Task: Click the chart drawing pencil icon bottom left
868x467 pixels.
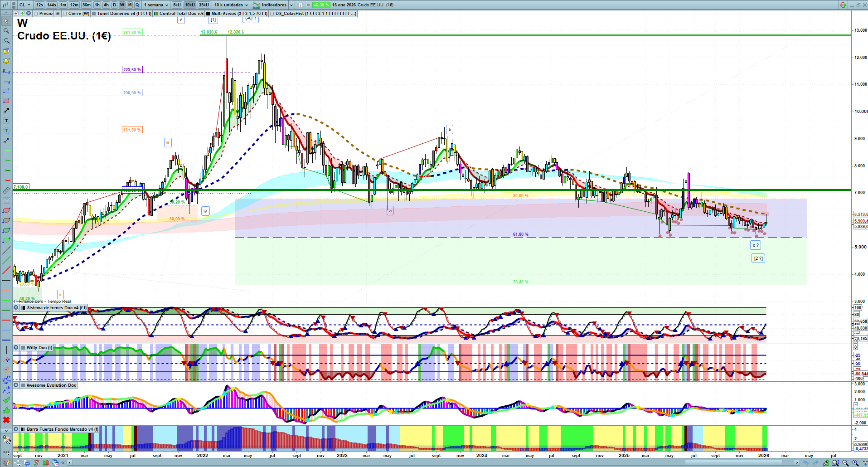Action: [6, 463]
